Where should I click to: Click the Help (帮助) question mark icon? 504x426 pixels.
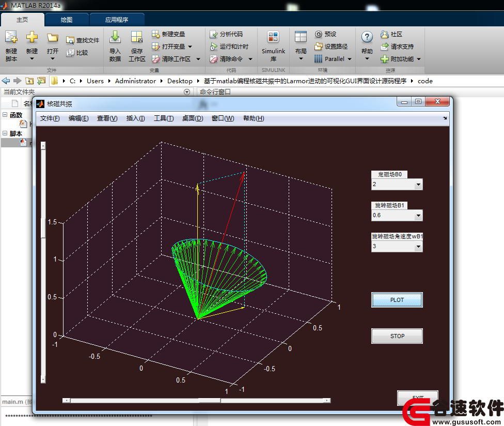(367, 37)
